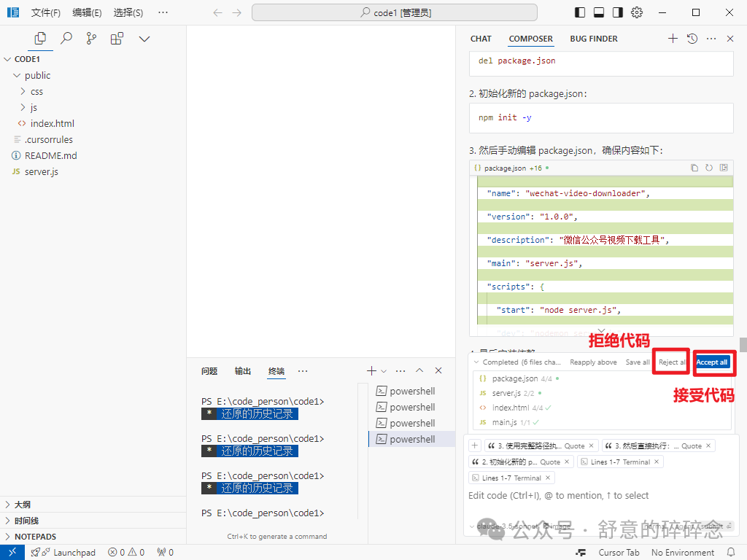This screenshot has width=747, height=560.
Task: Select the first powershell terminal
Action: (412, 391)
